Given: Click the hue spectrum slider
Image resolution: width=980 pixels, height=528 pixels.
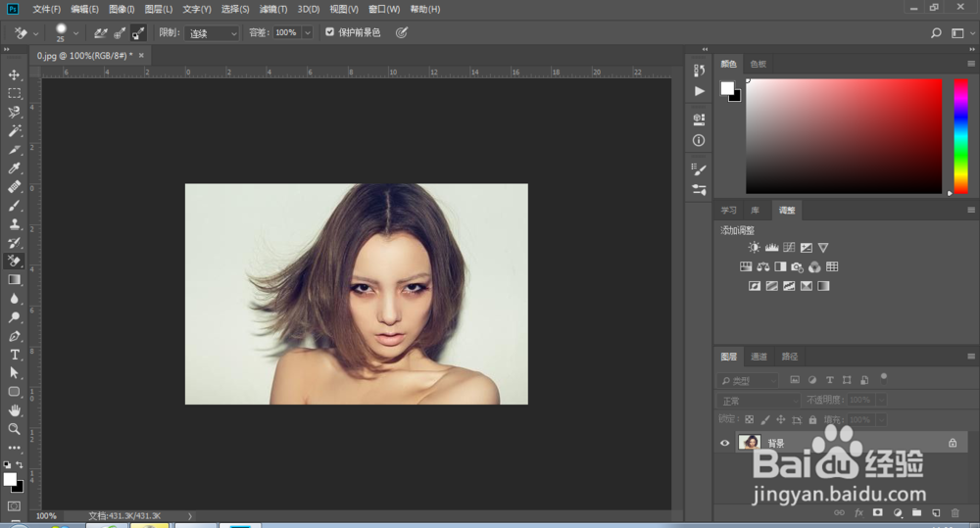Looking at the screenshot, I should [960, 136].
